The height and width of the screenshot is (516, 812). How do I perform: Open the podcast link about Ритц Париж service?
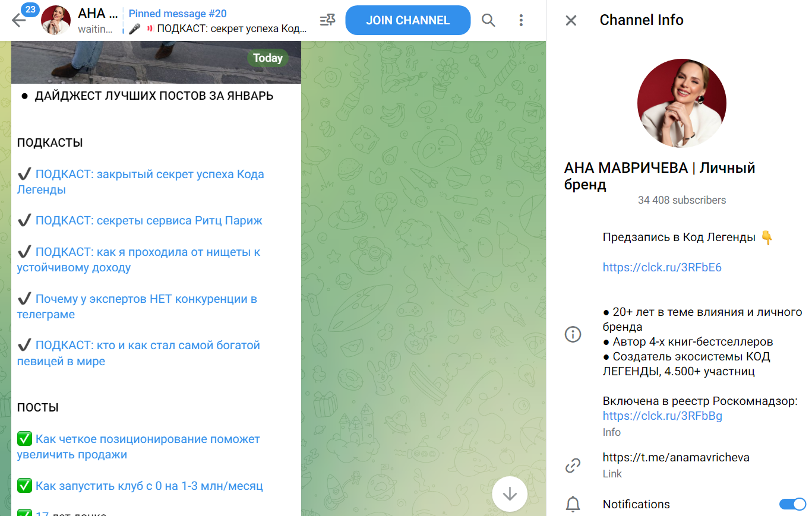tap(149, 221)
